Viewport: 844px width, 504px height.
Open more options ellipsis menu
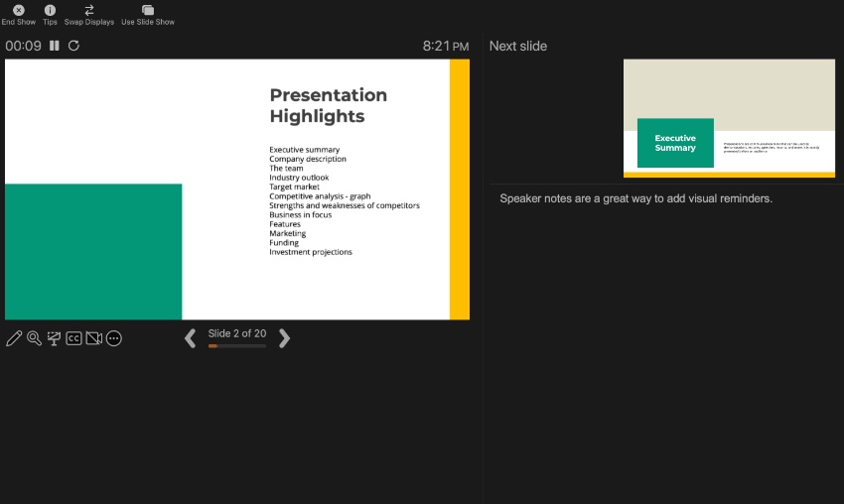click(113, 338)
